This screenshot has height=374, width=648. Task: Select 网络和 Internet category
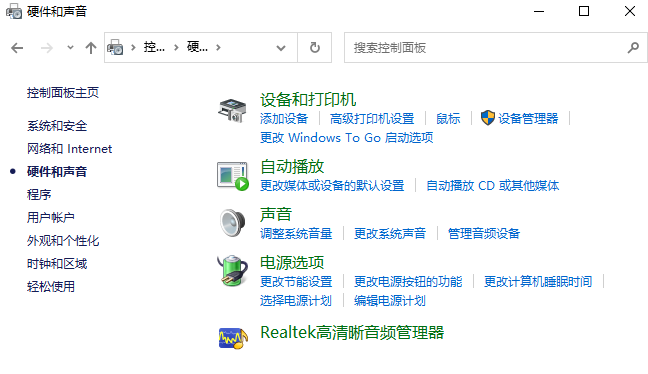(69, 149)
